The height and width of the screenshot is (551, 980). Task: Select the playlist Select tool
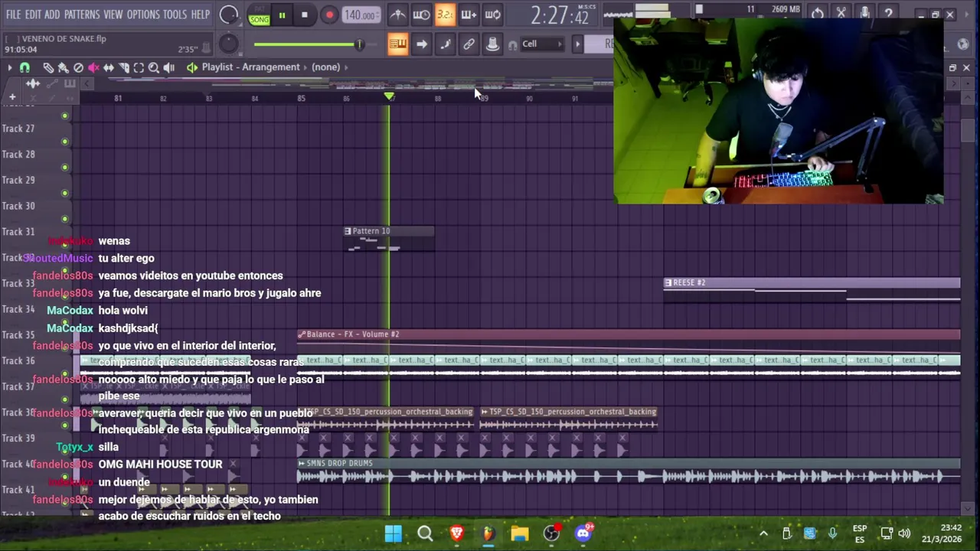point(139,67)
